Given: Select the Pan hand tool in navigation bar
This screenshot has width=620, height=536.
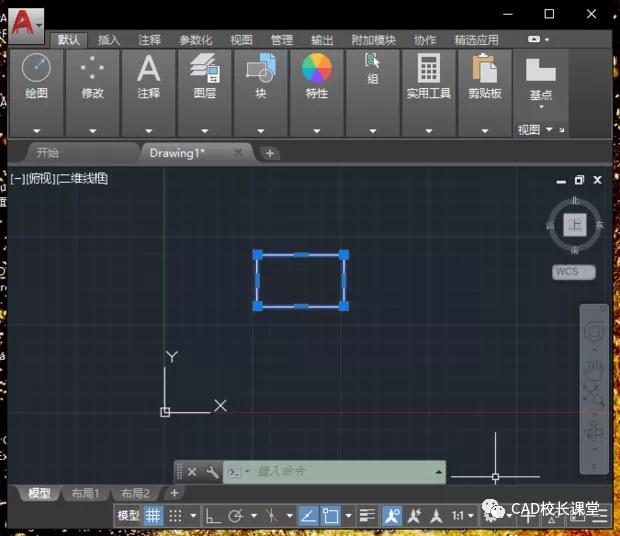Looking at the screenshot, I should pyautogui.click(x=594, y=368).
